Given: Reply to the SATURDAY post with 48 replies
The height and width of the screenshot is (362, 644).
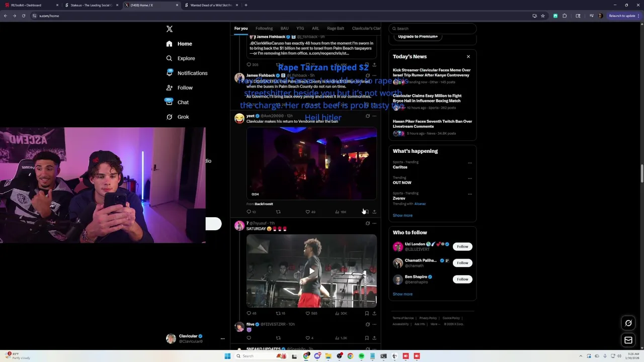Looking at the screenshot, I should coord(251,313).
